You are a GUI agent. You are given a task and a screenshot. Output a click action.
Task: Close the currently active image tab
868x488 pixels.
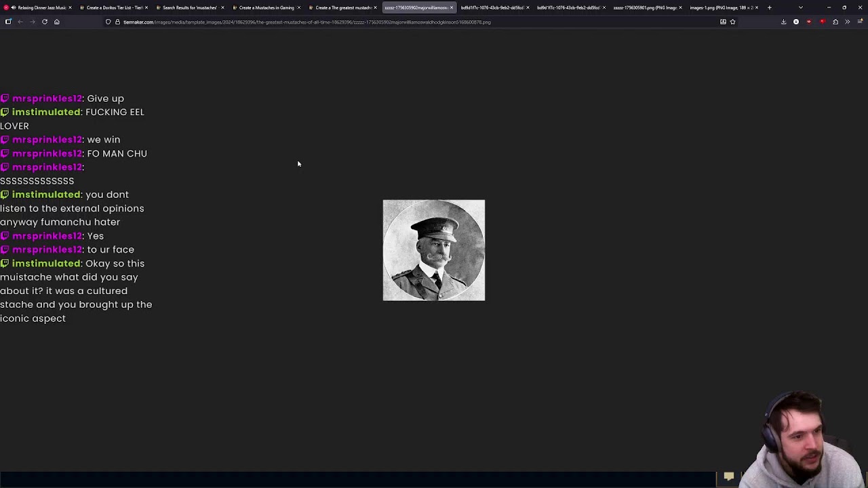pos(451,7)
